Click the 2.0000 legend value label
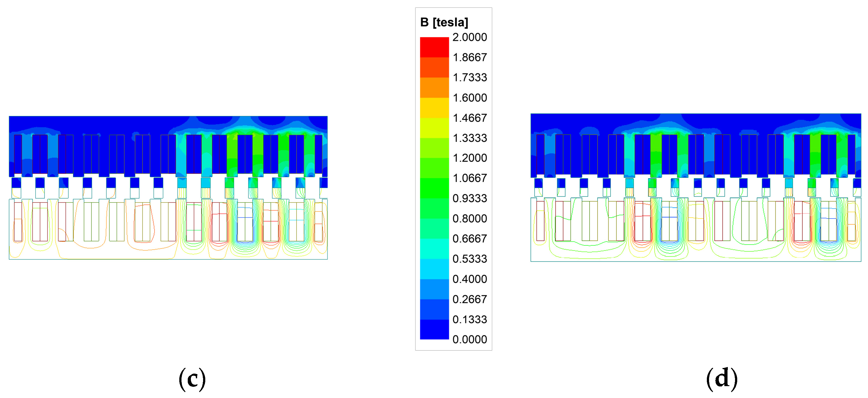The height and width of the screenshot is (398, 868). point(469,37)
